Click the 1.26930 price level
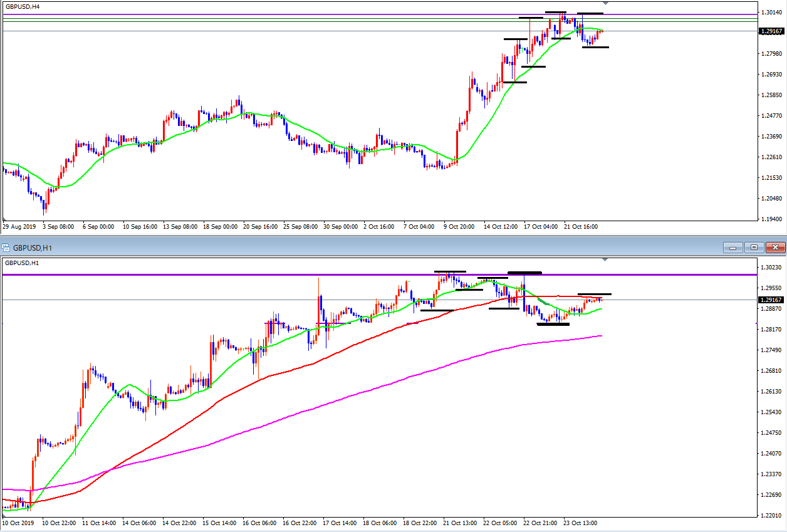This screenshot has height=532, width=787. (771, 75)
